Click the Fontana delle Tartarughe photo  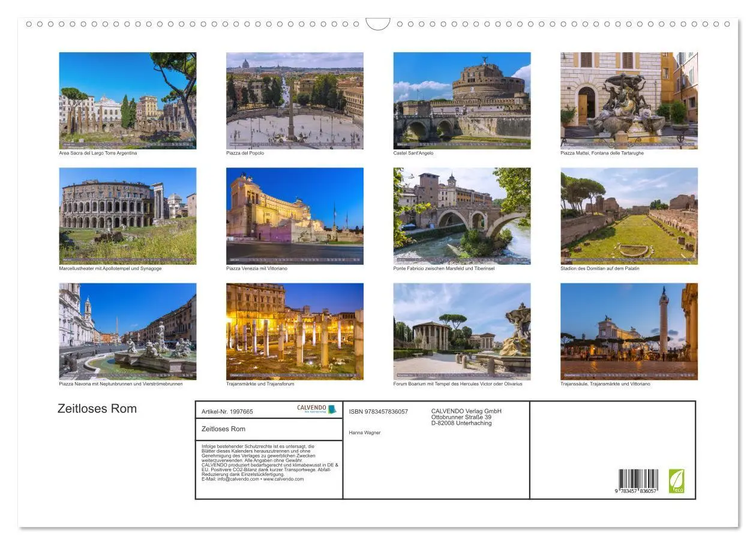click(x=629, y=100)
